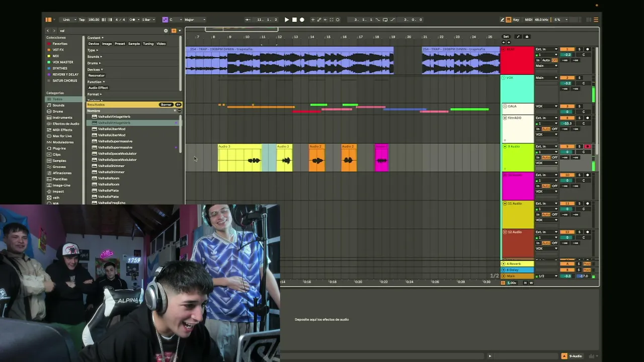Screen dimensions: 644x362
Task: Enable the Link sync button
Action: coord(66,20)
